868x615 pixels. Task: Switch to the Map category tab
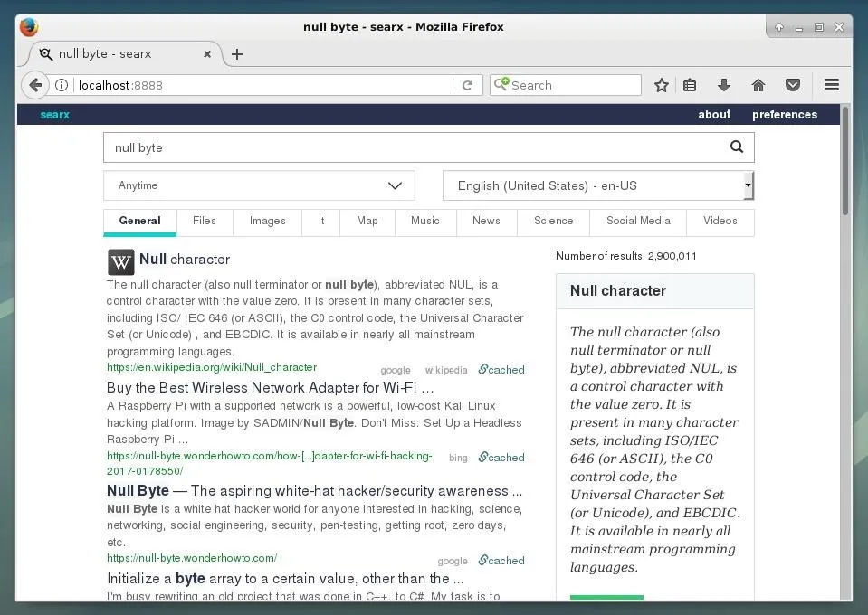point(367,221)
